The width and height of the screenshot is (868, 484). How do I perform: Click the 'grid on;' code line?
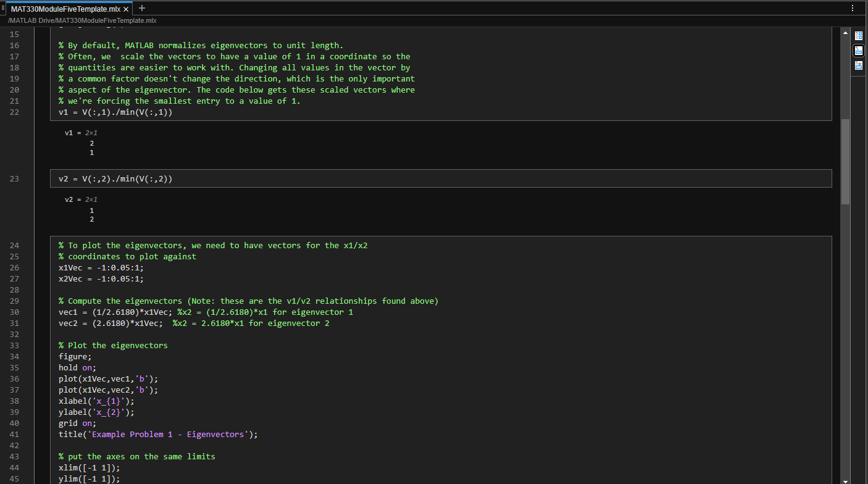point(78,423)
